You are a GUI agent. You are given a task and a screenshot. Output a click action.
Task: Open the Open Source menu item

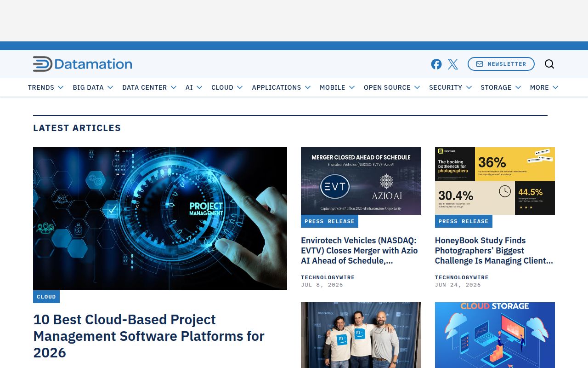(x=387, y=87)
